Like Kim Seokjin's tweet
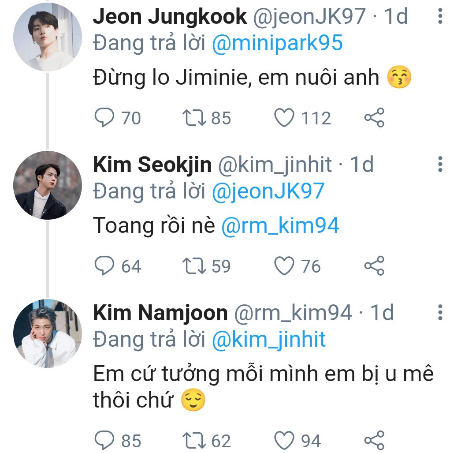 (x=284, y=266)
